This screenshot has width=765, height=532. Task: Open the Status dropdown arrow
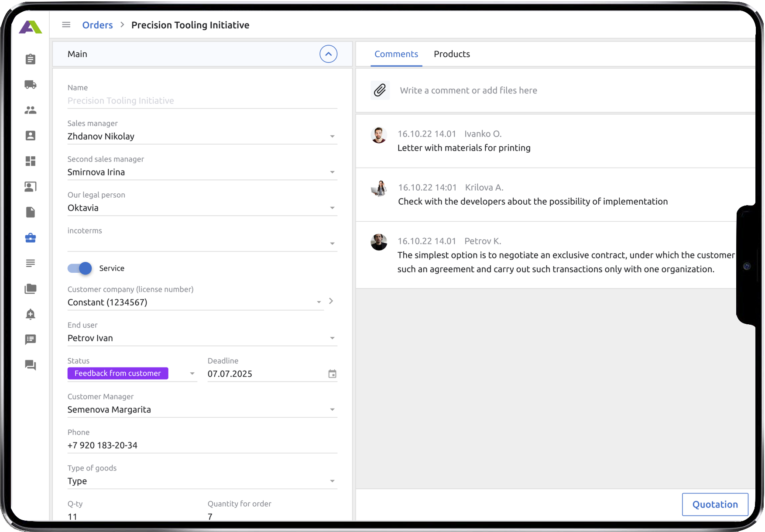point(192,374)
